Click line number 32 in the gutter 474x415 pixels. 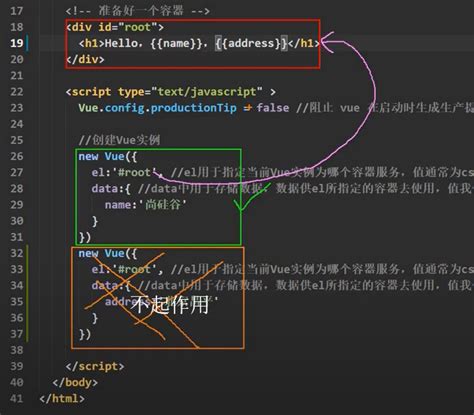17,253
